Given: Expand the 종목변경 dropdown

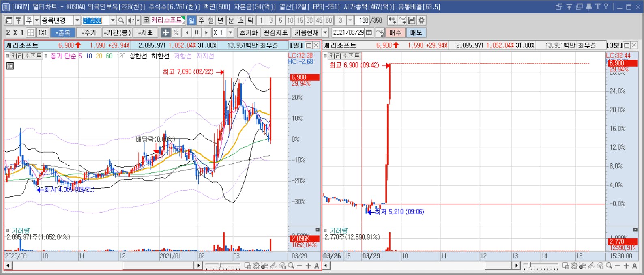Looking at the screenshot, I should pos(77,20).
